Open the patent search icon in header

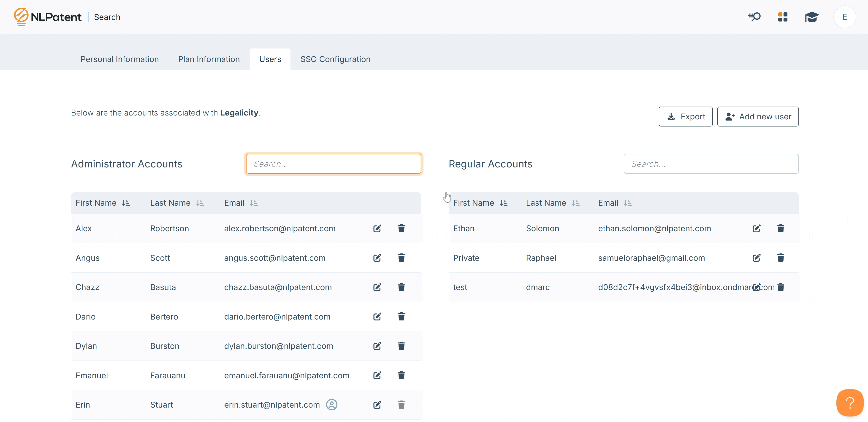pos(754,17)
